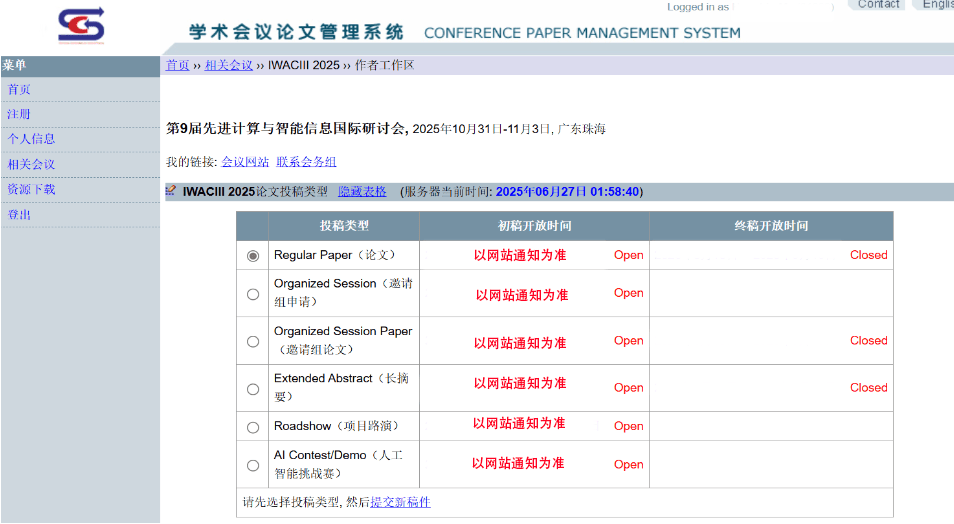Pick the Roadshow submission type radio
Screen dimensions: 954x524
click(x=253, y=427)
